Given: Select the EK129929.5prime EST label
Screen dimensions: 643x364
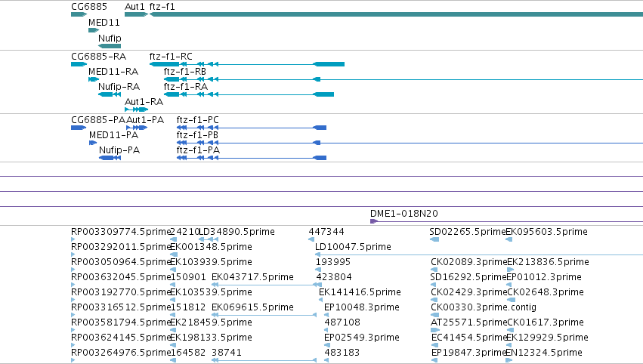Looking at the screenshot, I should point(548,338).
